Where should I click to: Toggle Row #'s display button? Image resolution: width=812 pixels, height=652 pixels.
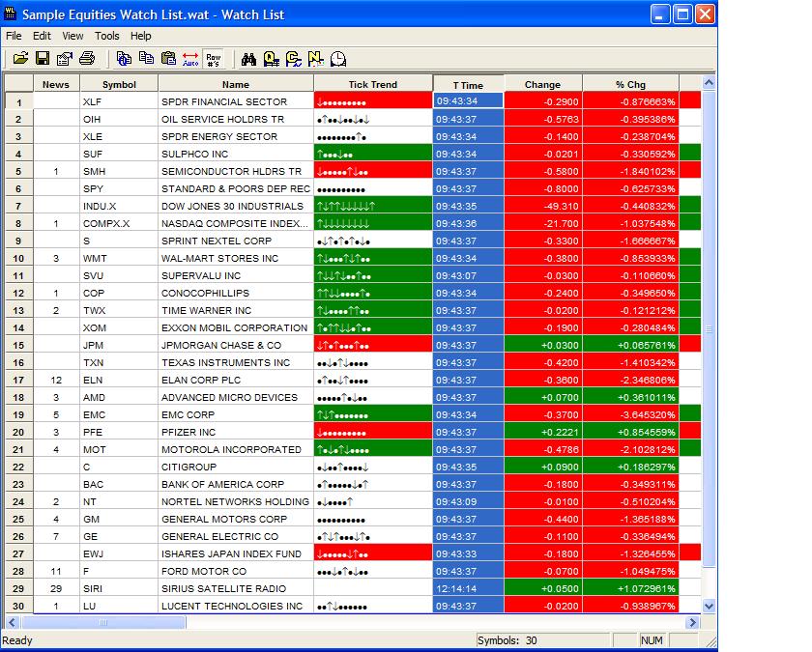213,59
